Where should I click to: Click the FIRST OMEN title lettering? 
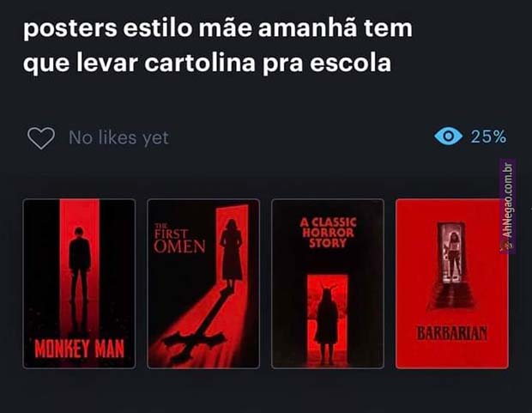tap(179, 239)
